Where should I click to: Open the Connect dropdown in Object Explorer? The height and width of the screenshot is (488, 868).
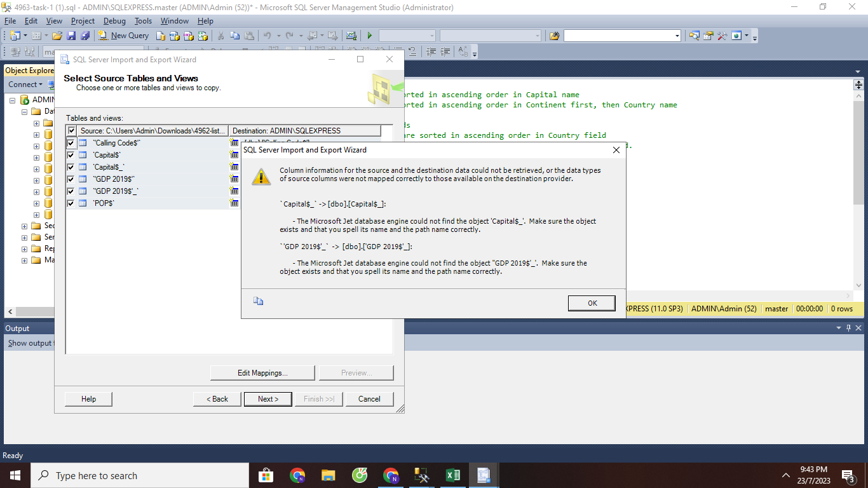(x=26, y=84)
